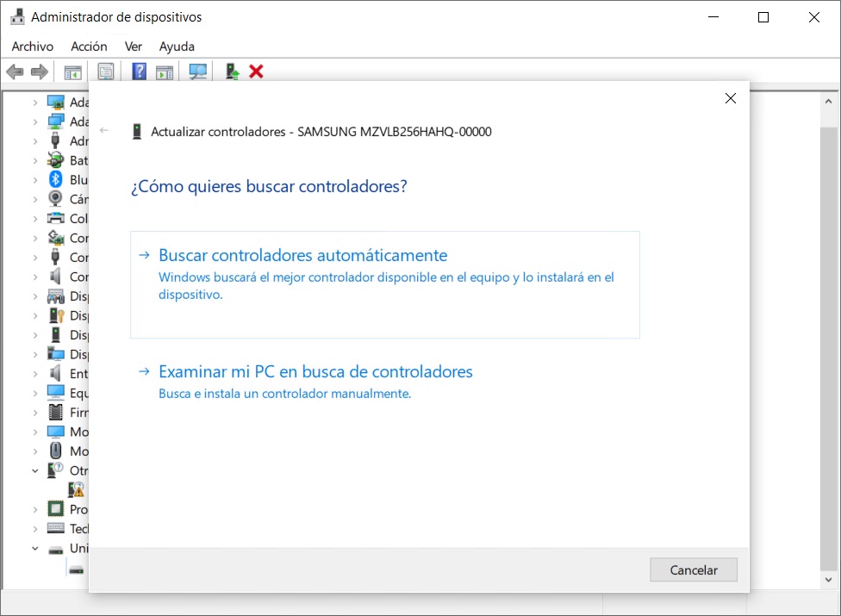This screenshot has width=841, height=616.
Task: Click scan for hardware changes monitor icon
Action: click(198, 72)
